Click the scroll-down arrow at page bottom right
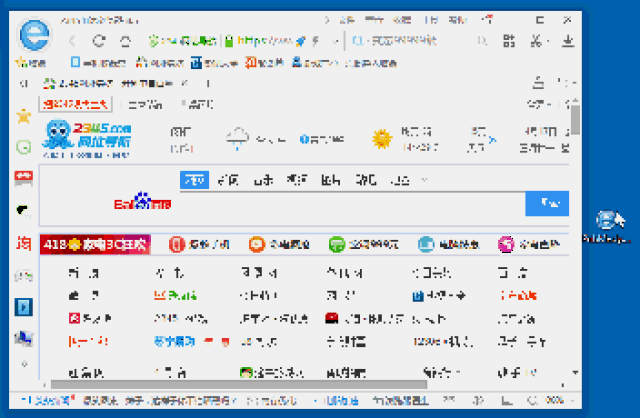Screen dimensions: 640x418 click(576, 372)
